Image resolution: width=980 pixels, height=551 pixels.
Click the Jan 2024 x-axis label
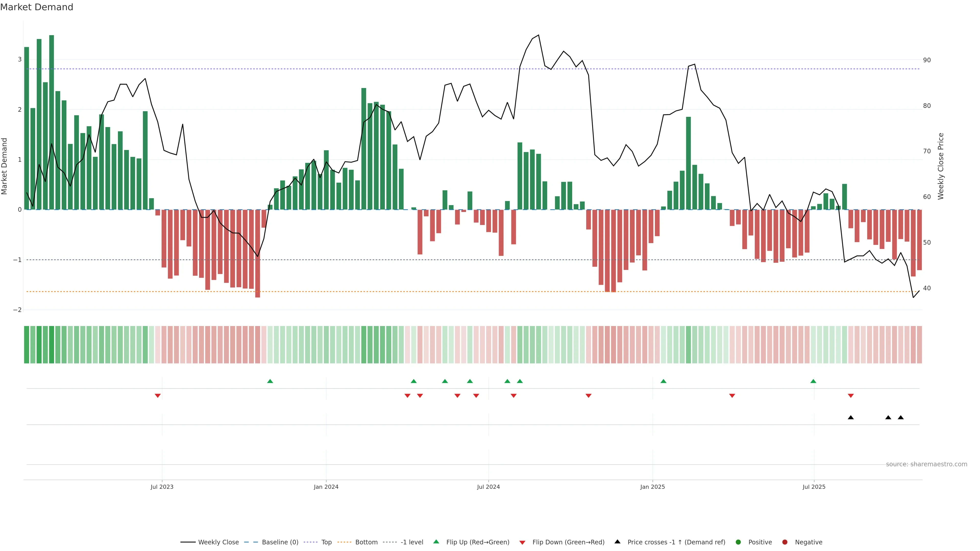click(326, 487)
